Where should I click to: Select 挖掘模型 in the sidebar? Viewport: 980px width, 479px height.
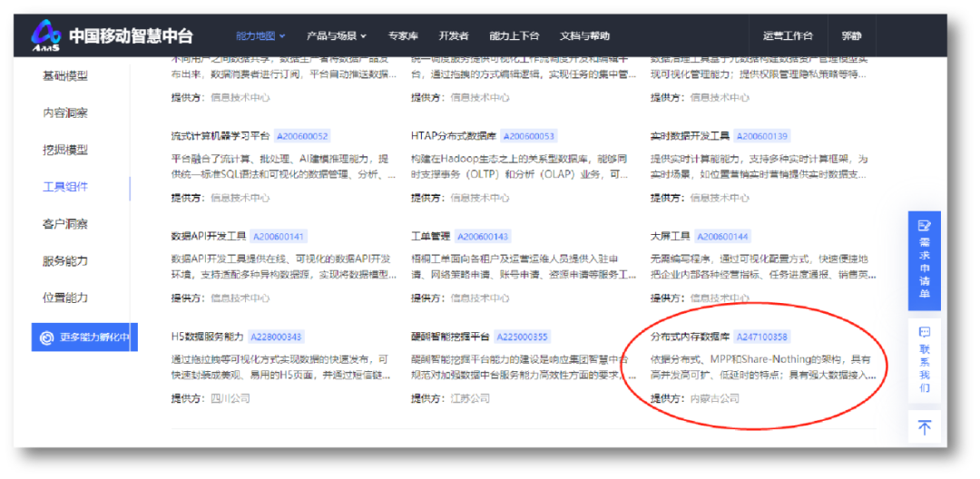[65, 150]
